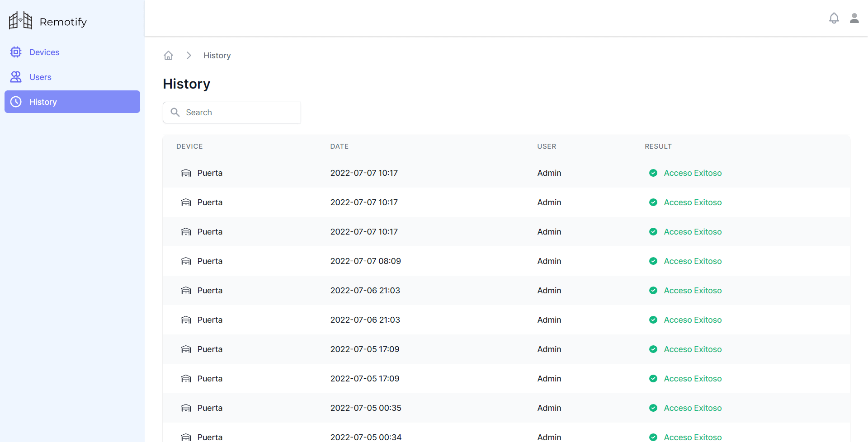The width and height of the screenshot is (868, 442).
Task: Select the History sidebar item
Action: coord(72,102)
